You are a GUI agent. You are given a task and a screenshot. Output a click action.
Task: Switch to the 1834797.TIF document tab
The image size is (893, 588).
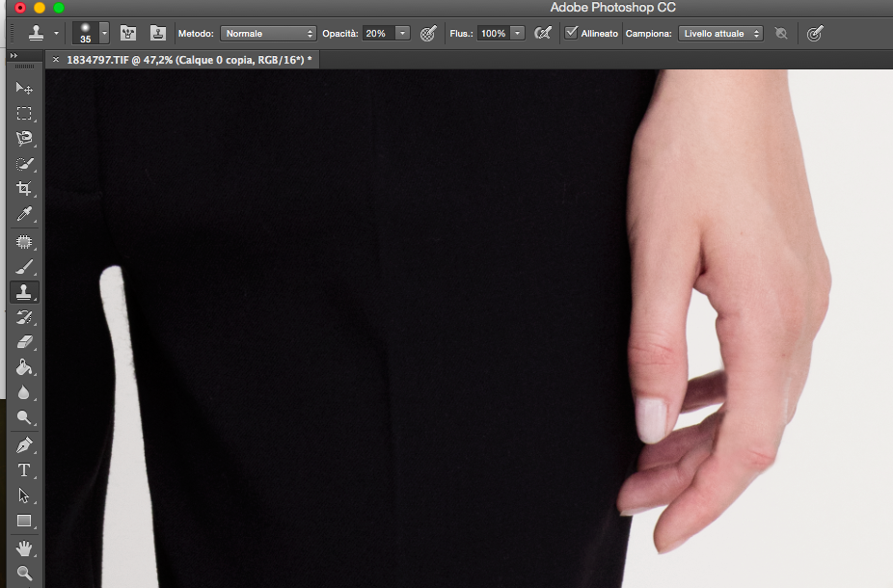pos(188,60)
